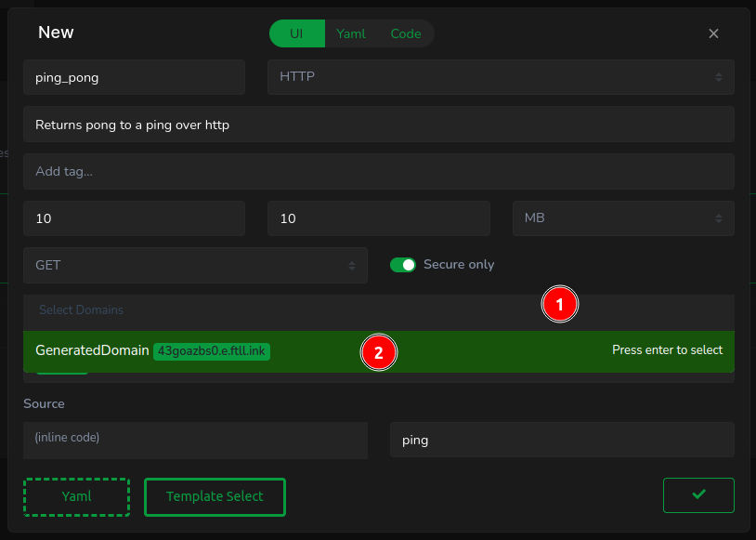Focus the Select Domains search field
Screen dimensions: 756x540
tap(279, 310)
